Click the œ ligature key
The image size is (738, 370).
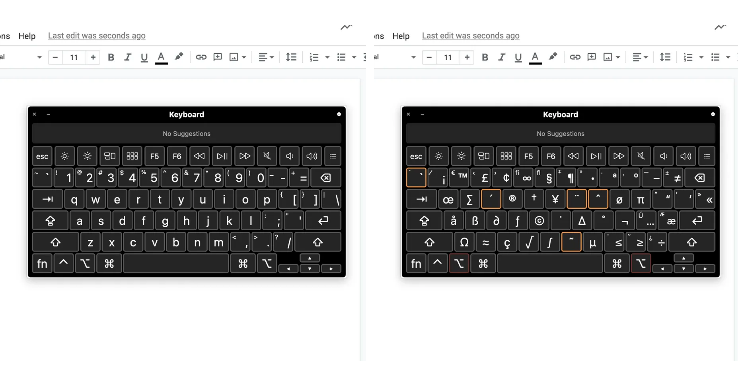pyautogui.click(x=448, y=199)
